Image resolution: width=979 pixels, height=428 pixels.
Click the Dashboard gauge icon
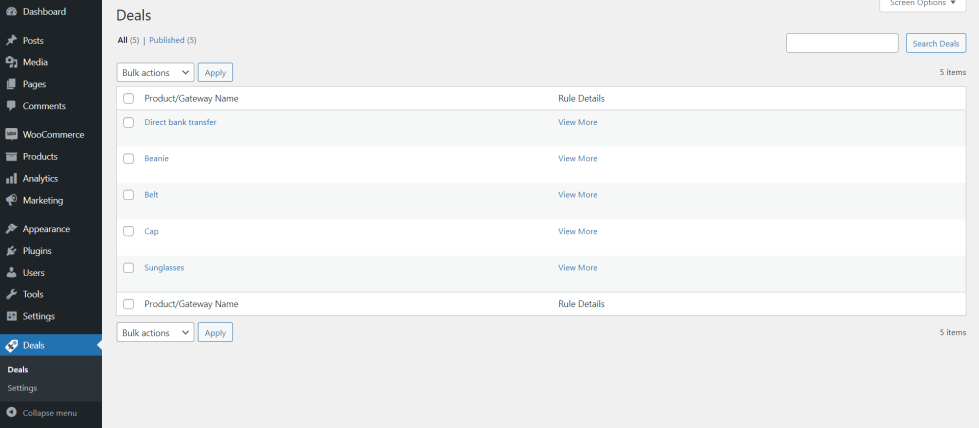[x=11, y=12]
